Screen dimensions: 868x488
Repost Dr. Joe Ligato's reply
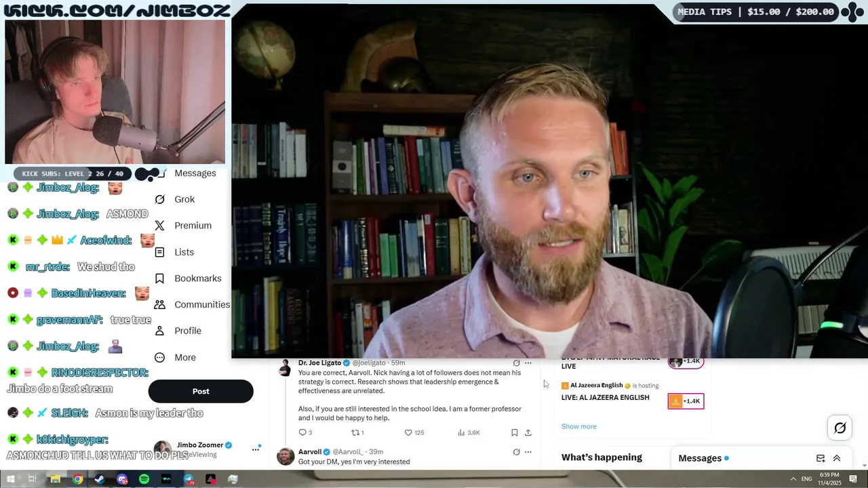(x=357, y=432)
